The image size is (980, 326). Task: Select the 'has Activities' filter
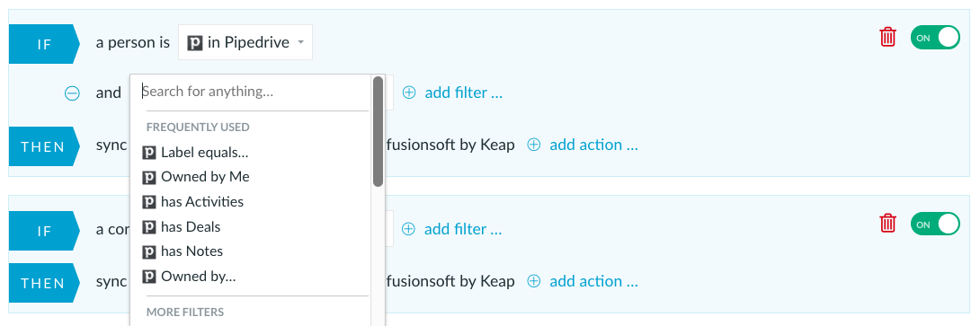[193, 202]
